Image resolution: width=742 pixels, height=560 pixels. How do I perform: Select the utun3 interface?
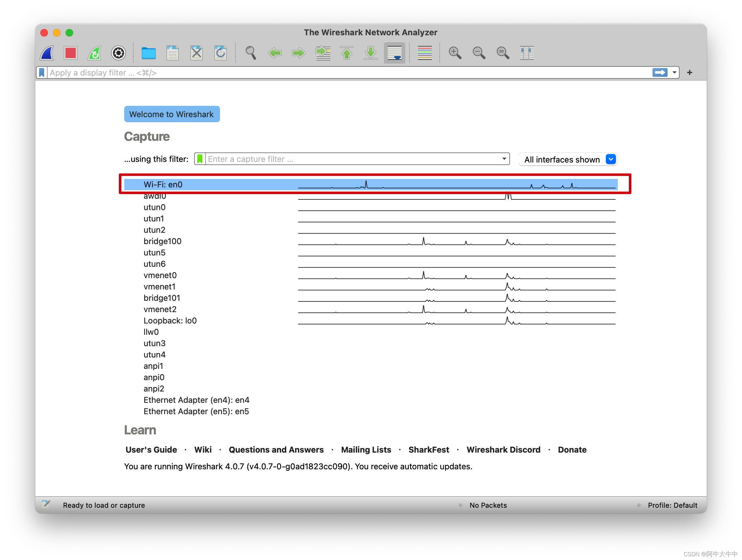(371, 344)
